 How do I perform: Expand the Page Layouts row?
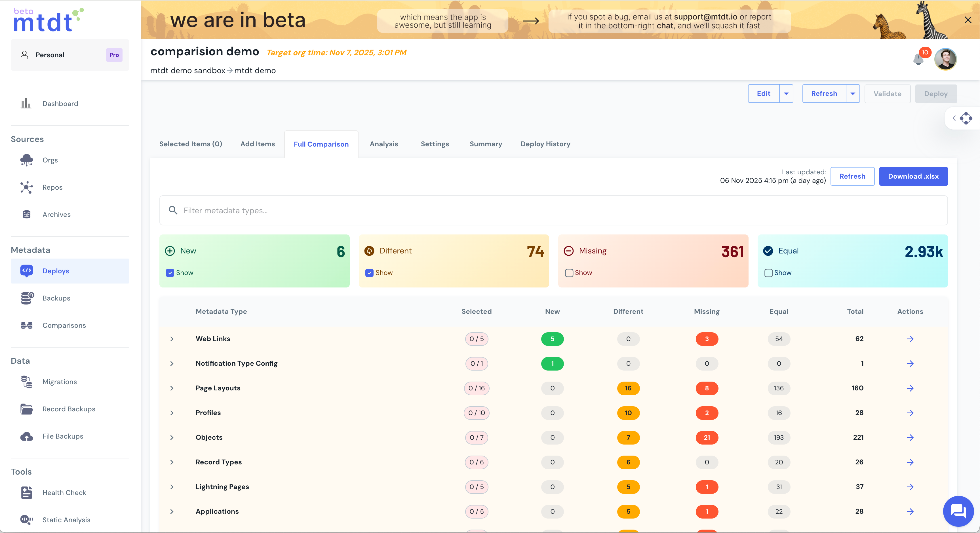click(172, 388)
